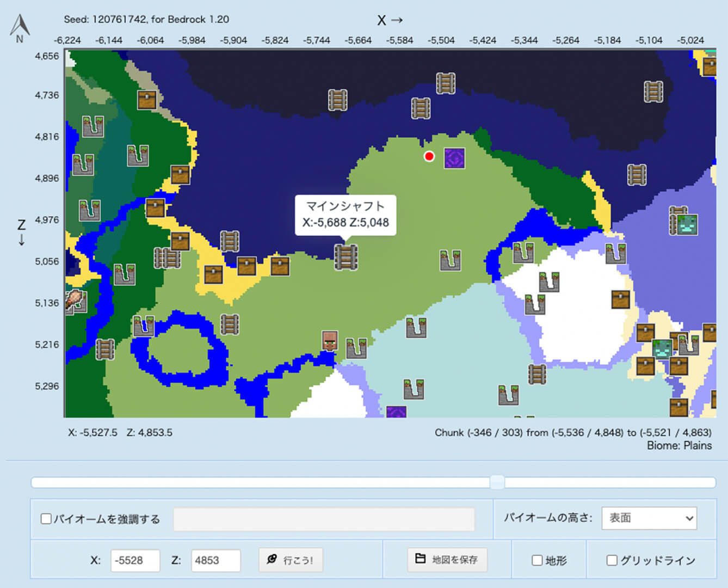Click the Chunk (-346 / 303) info line

click(x=573, y=433)
